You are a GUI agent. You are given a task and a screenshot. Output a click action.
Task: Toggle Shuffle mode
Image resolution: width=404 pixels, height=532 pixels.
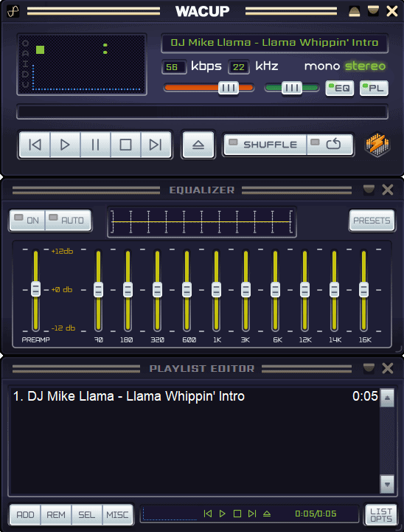tap(265, 145)
